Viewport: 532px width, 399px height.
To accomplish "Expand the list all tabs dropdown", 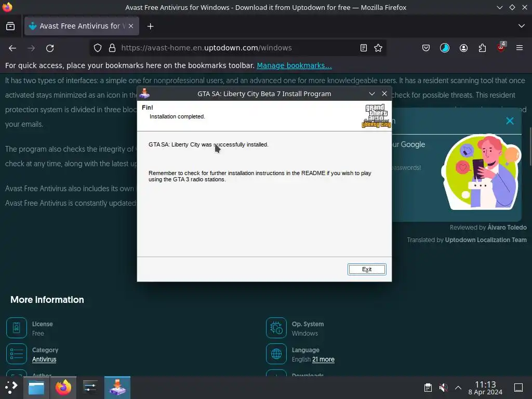I will point(522,26).
